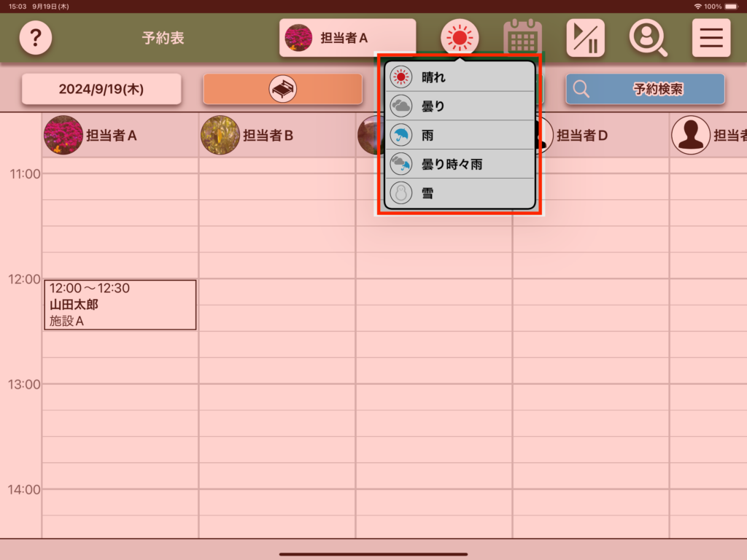Viewport: 747px width, 560px height.
Task: Click empty 13:00 slot for 担当者B
Action: click(277, 397)
